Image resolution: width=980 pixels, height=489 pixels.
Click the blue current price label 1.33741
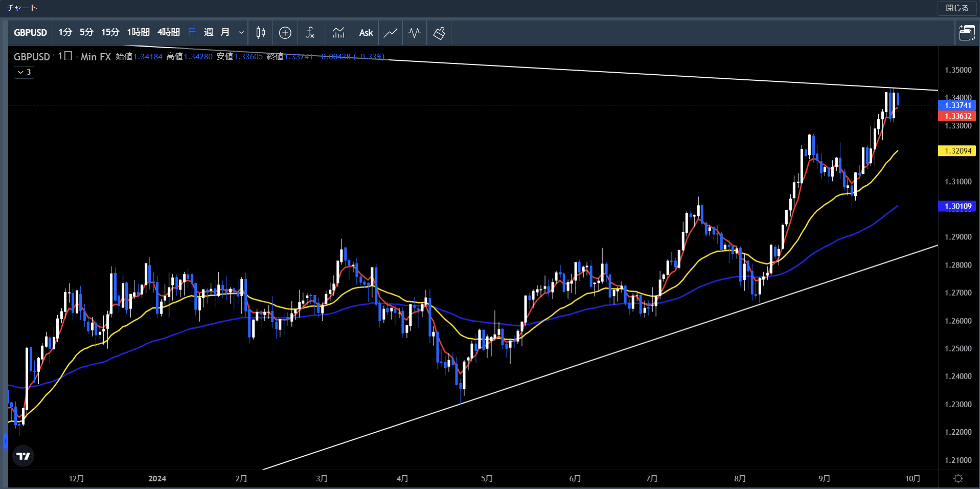tap(958, 105)
